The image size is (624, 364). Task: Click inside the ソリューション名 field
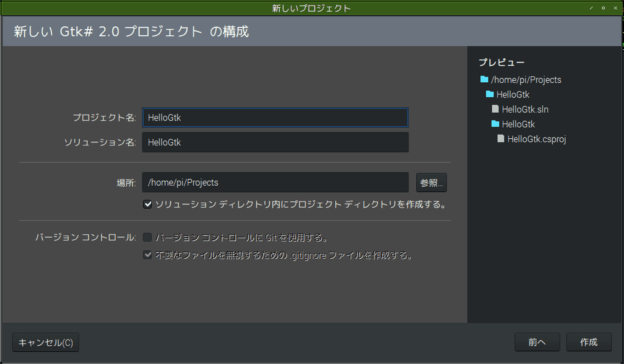point(274,142)
